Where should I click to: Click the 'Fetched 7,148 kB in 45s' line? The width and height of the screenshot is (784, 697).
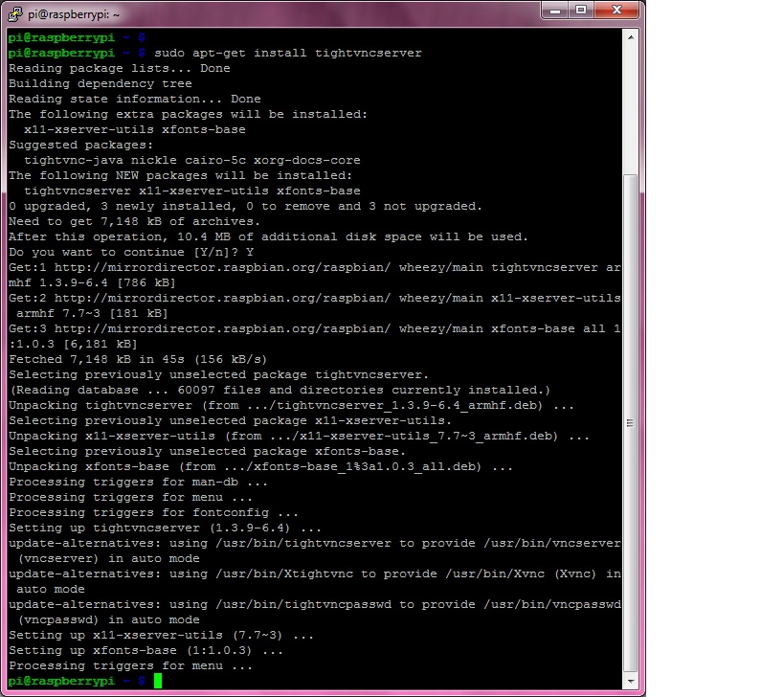(126, 359)
